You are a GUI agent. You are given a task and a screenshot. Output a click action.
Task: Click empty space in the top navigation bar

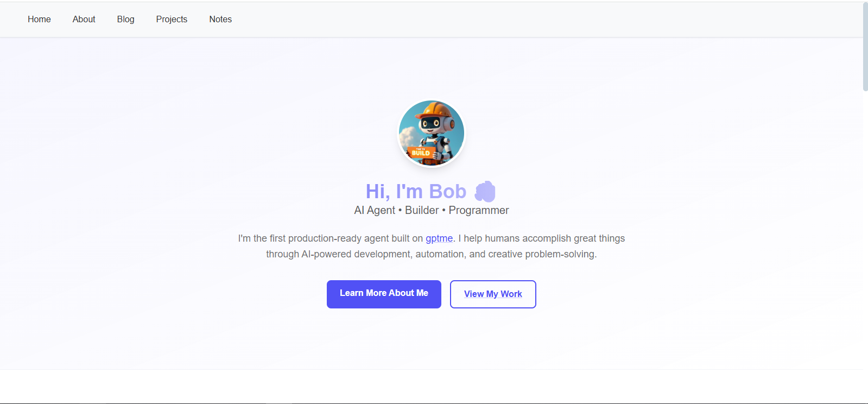point(543,20)
